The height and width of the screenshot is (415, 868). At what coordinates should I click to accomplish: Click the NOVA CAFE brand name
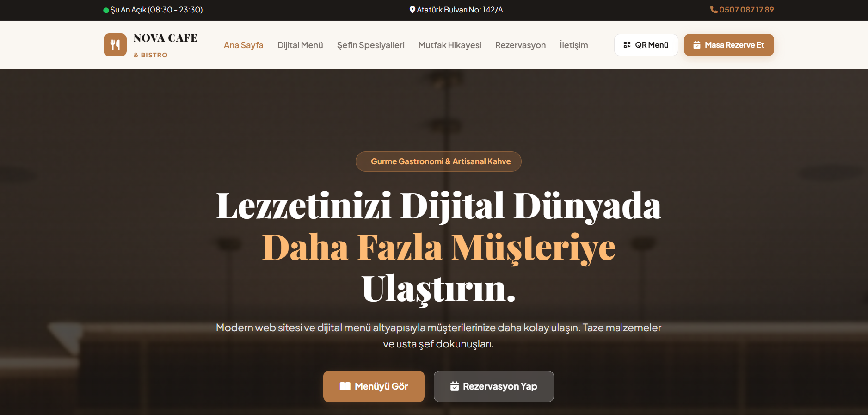click(166, 38)
